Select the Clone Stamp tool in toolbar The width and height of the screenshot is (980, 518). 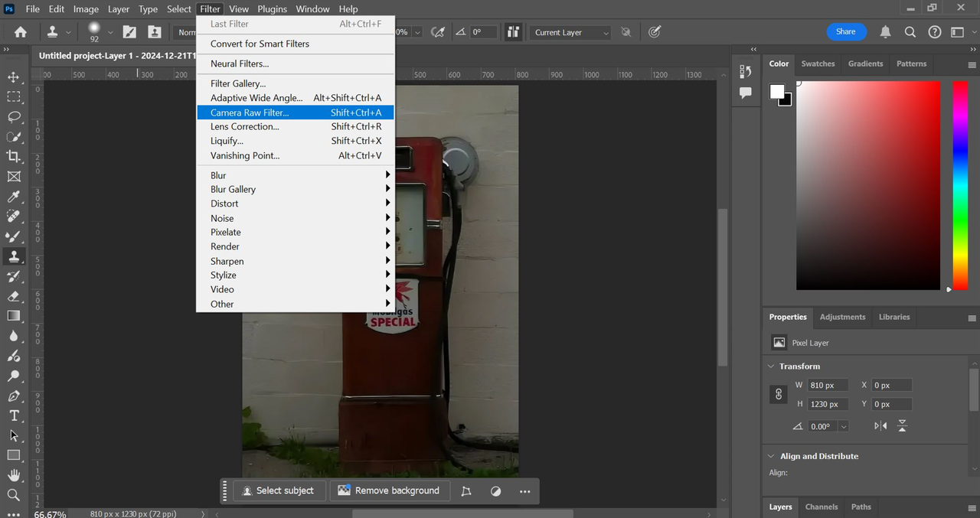[14, 256]
